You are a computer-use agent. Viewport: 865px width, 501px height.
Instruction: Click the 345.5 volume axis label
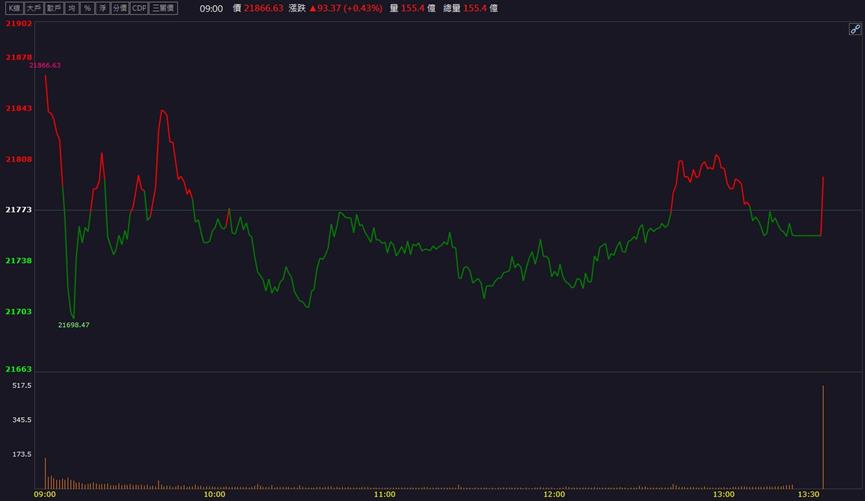tap(22, 420)
